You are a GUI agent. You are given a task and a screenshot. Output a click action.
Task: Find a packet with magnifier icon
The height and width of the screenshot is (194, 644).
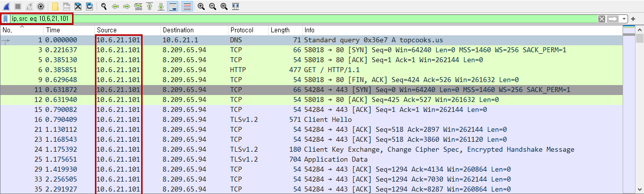click(x=104, y=6)
